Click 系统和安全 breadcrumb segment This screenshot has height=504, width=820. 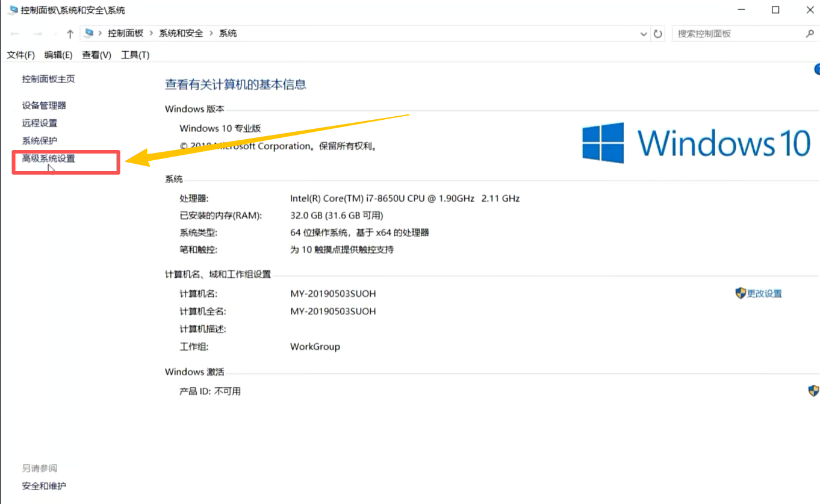point(181,34)
